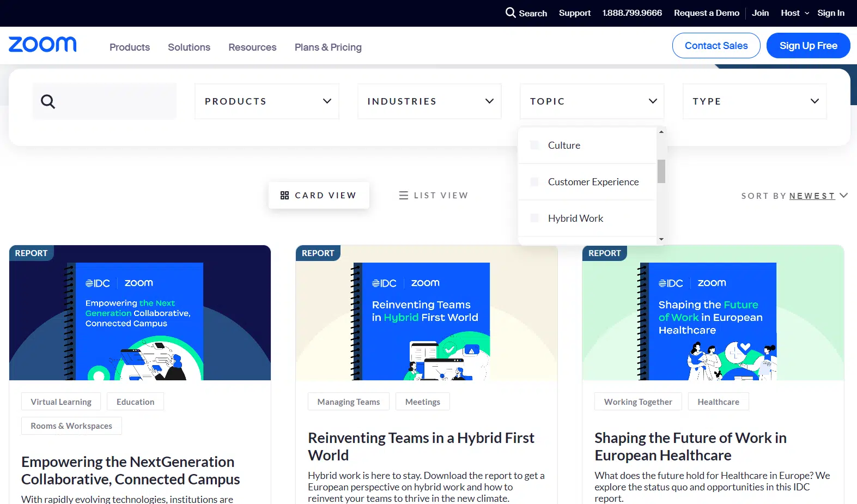Open the Type filter dropdown
857x504 pixels.
(755, 101)
